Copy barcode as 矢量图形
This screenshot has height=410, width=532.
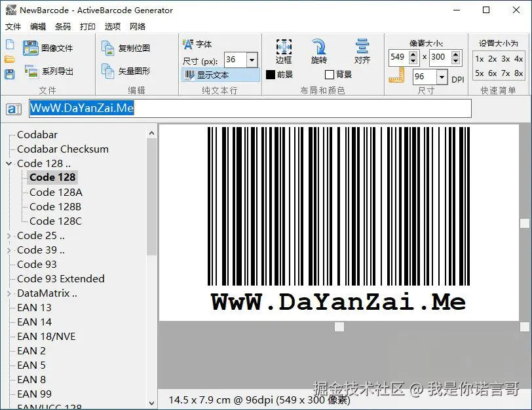[126, 71]
